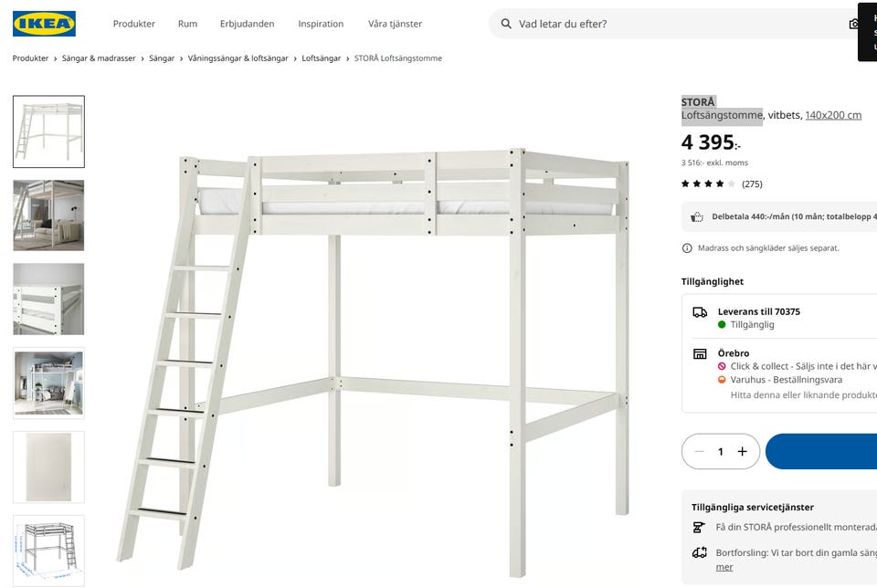Decrease quantity with the minus button

699,451
